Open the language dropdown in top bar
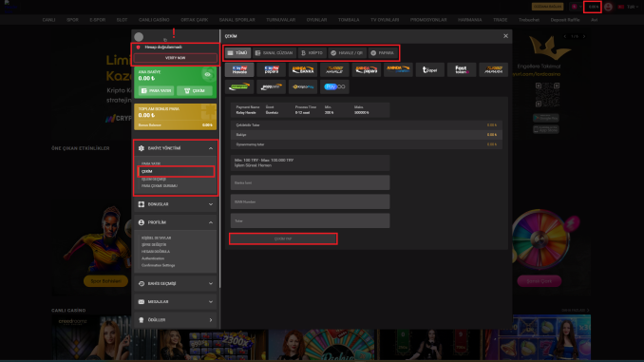Image resolution: width=644 pixels, height=362 pixels. pos(629,7)
